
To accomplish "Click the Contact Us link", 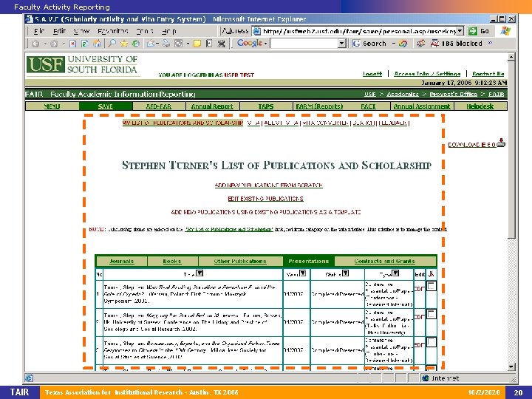I will pyautogui.click(x=488, y=74).
